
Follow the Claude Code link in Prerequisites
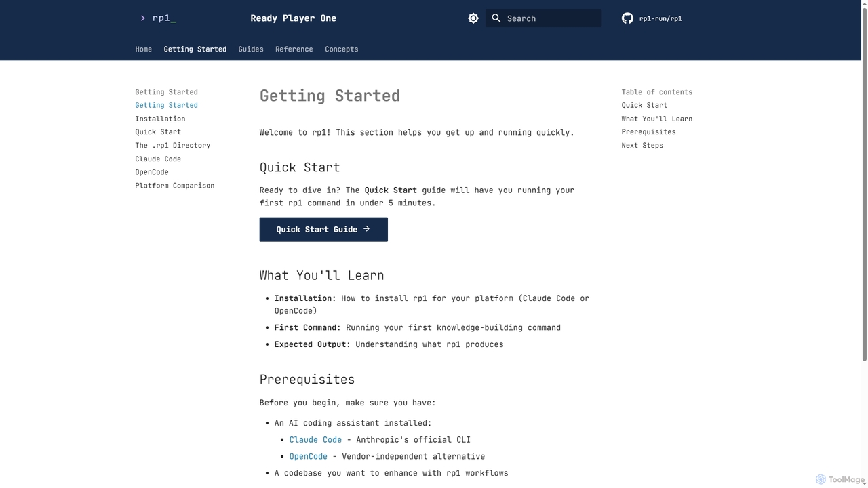(x=315, y=439)
